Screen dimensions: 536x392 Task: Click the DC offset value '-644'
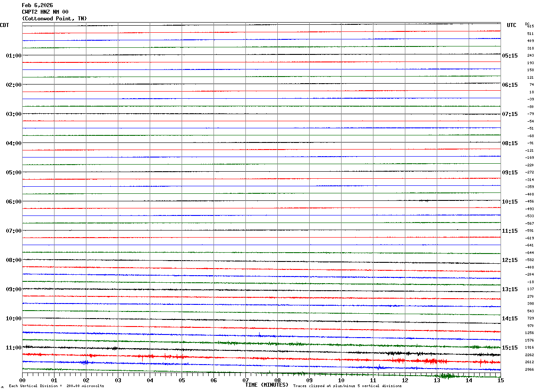click(529, 253)
